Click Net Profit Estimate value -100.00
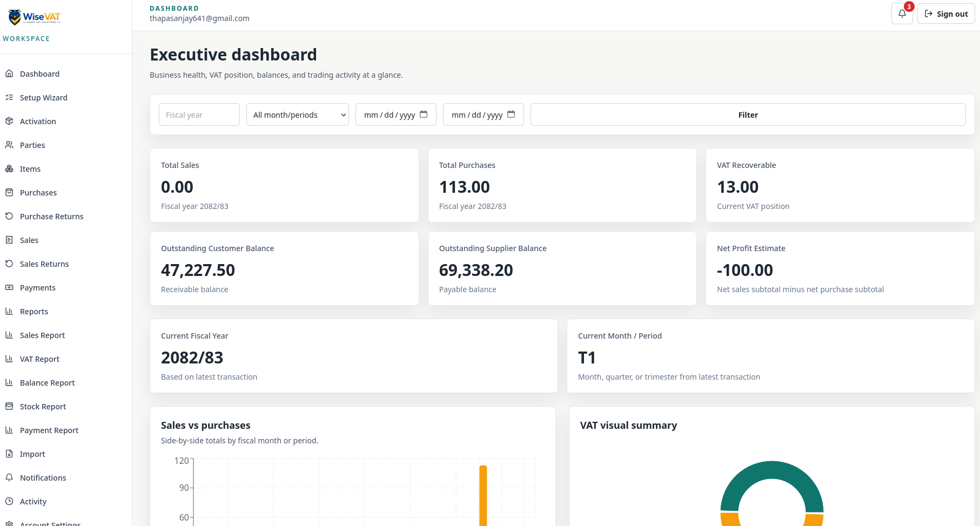The height and width of the screenshot is (526, 980). [x=745, y=270]
